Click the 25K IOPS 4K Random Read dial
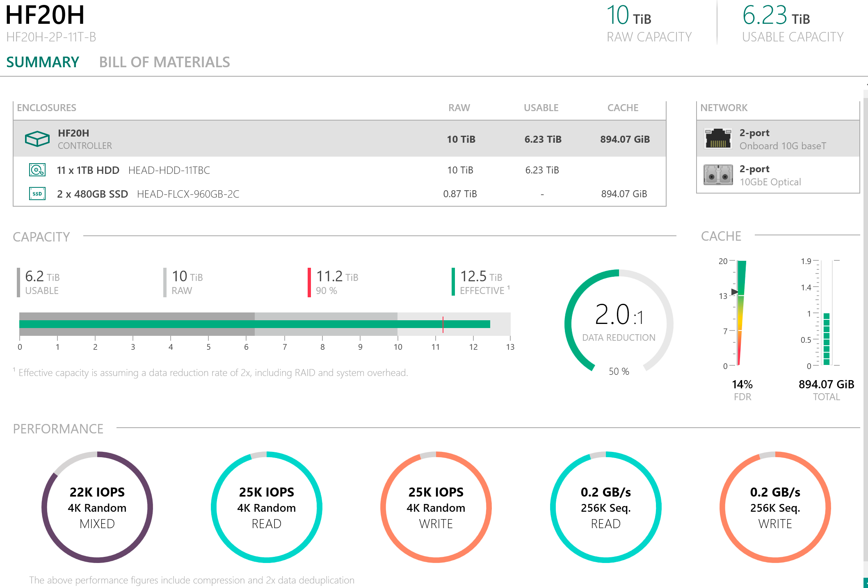 267,507
